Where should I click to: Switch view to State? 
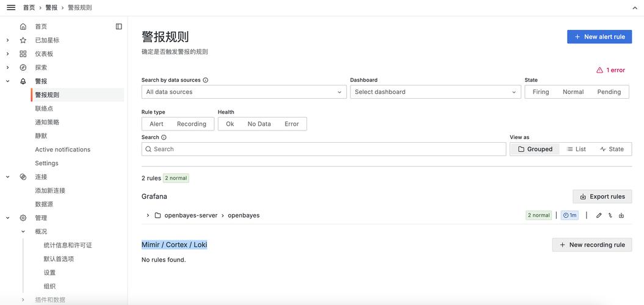[x=612, y=149]
